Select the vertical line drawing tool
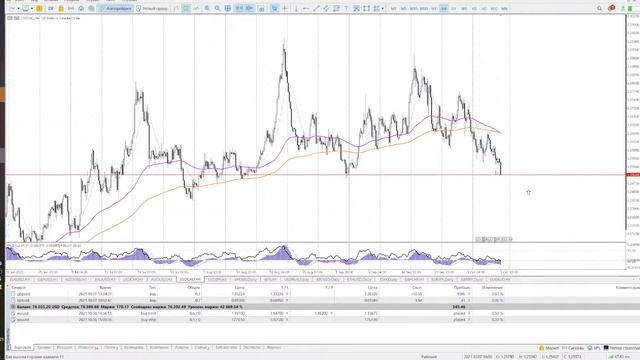Viewport: 640px width, 360px height. 296,9
